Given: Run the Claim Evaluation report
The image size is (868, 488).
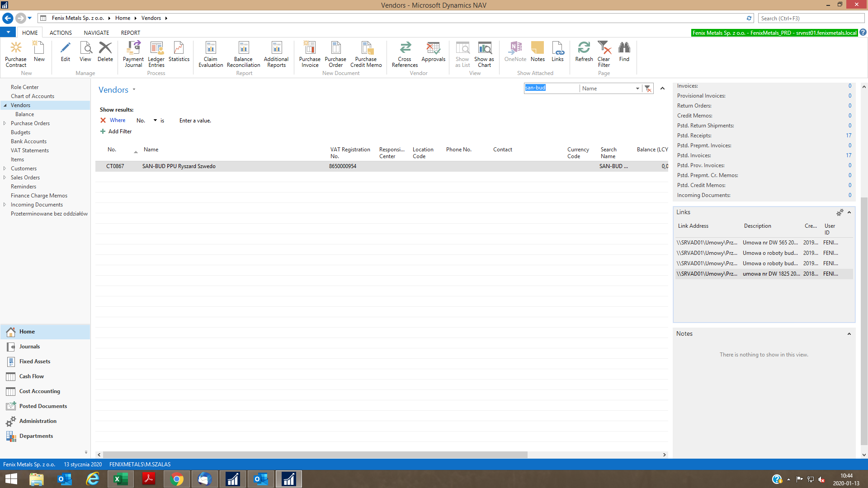Looking at the screenshot, I should coord(211,54).
